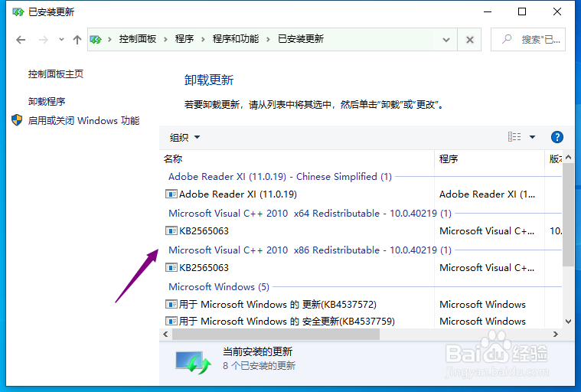Image resolution: width=581 pixels, height=392 pixels.
Task: Expand the chevron after 程序 breadcrumb
Action: pyautogui.click(x=203, y=39)
